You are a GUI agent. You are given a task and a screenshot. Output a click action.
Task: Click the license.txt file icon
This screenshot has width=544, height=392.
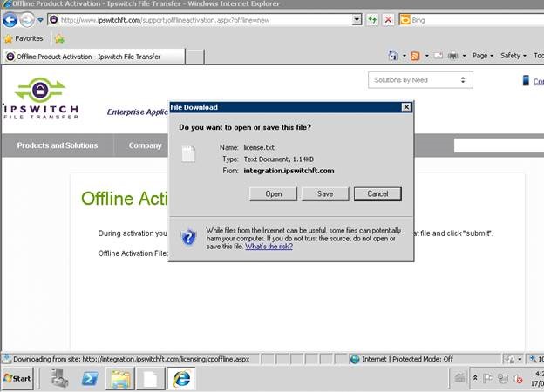point(188,154)
